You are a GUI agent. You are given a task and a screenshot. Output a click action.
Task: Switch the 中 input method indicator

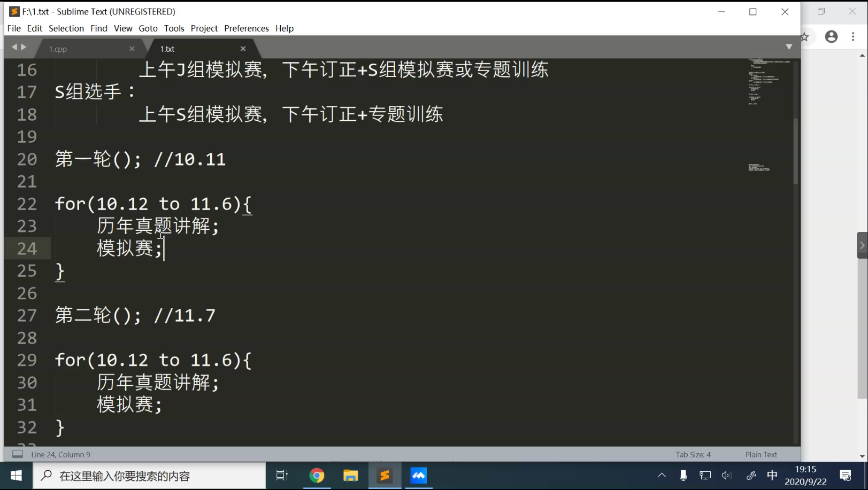pyautogui.click(x=772, y=476)
